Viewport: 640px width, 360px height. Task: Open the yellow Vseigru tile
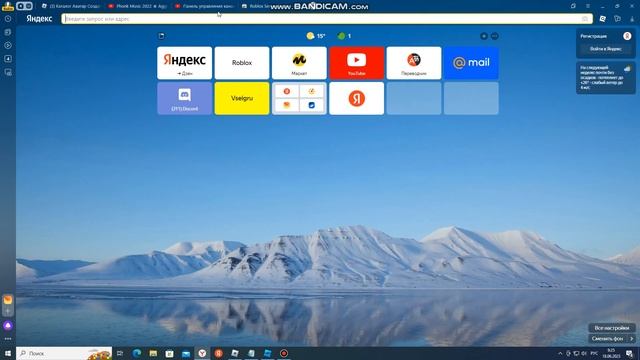(242, 98)
